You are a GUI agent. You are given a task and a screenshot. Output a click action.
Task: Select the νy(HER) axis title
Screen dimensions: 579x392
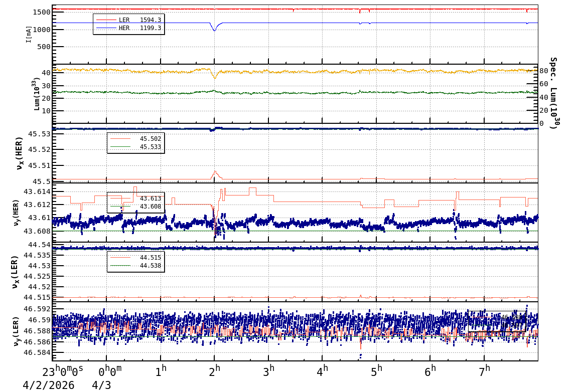17,213
